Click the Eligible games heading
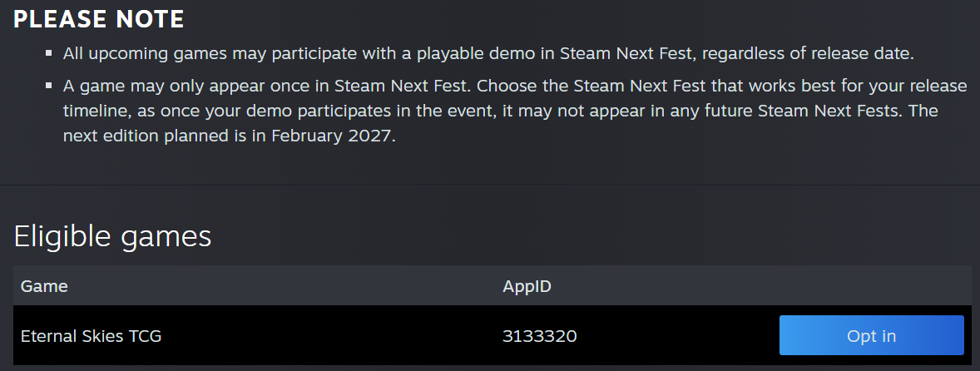Screen dimensions: 980x371 (x=112, y=236)
